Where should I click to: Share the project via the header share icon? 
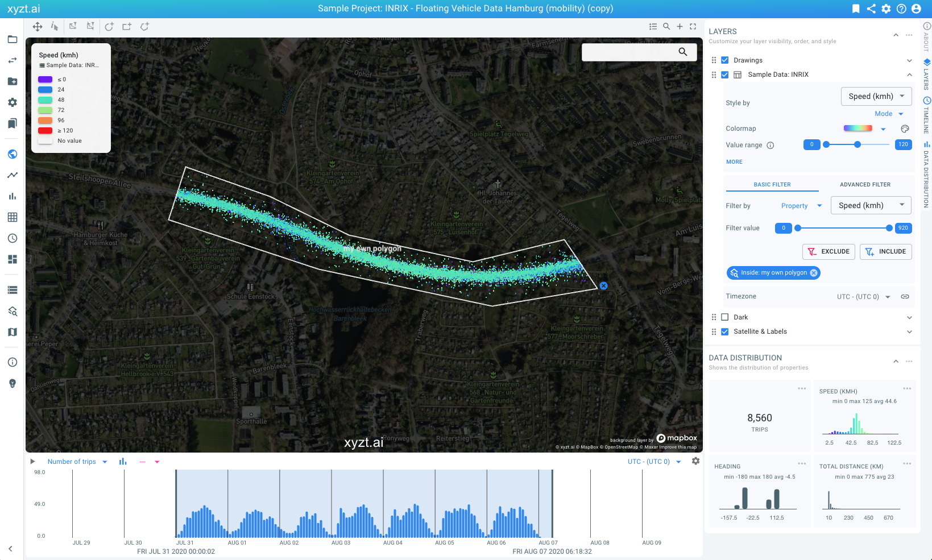(x=871, y=9)
